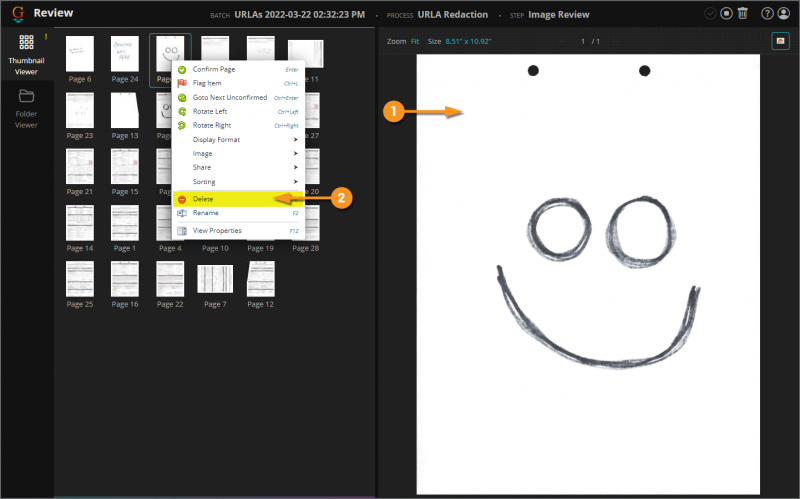Click the smiley face page in the image viewer

coord(588,275)
